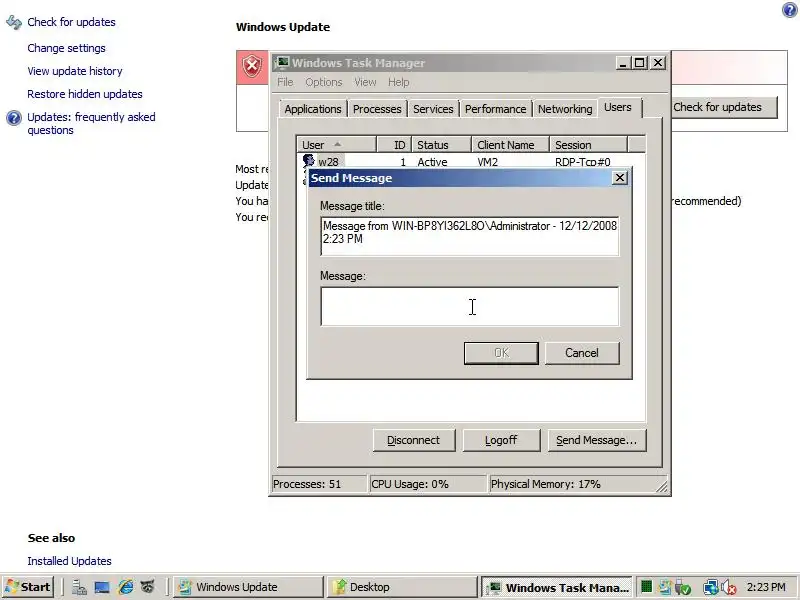Sort by the User column header

click(336, 145)
